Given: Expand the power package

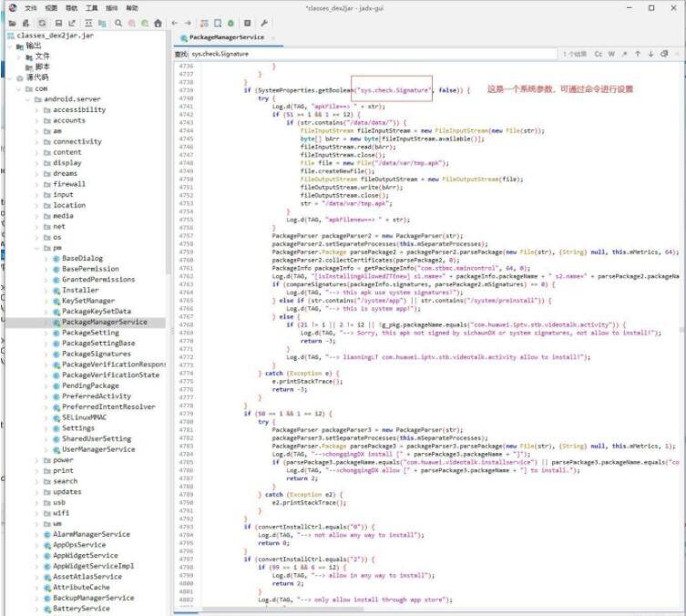Looking at the screenshot, I should pos(37,460).
